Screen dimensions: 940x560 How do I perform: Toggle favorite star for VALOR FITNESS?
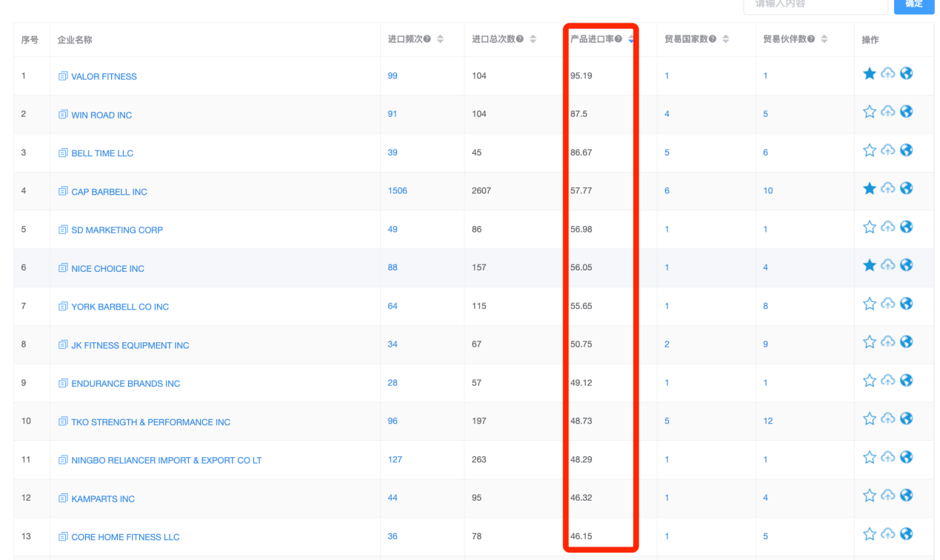tap(870, 73)
